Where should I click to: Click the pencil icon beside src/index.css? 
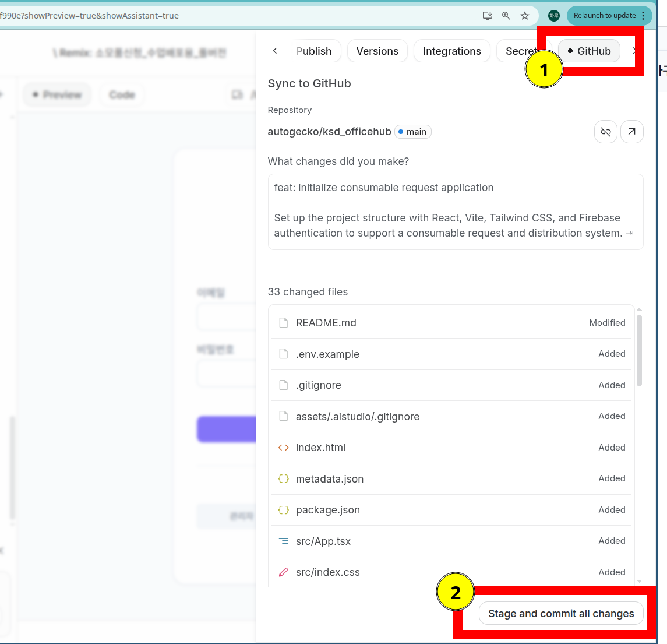(283, 572)
